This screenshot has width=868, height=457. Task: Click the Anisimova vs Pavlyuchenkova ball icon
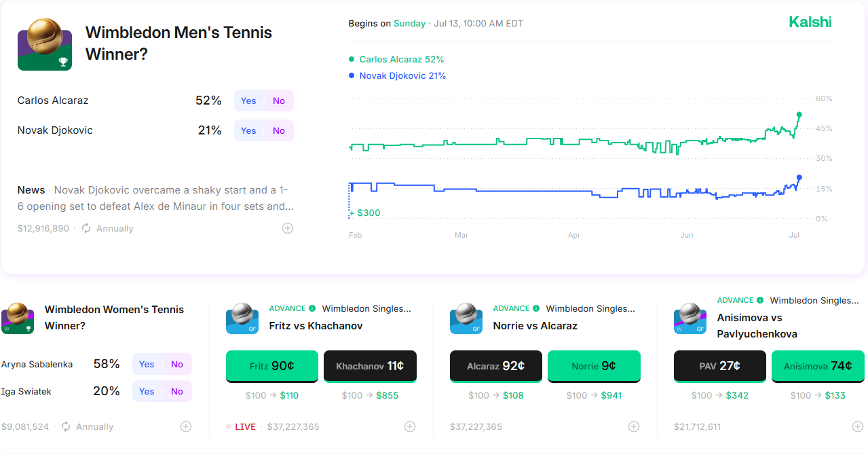click(690, 318)
